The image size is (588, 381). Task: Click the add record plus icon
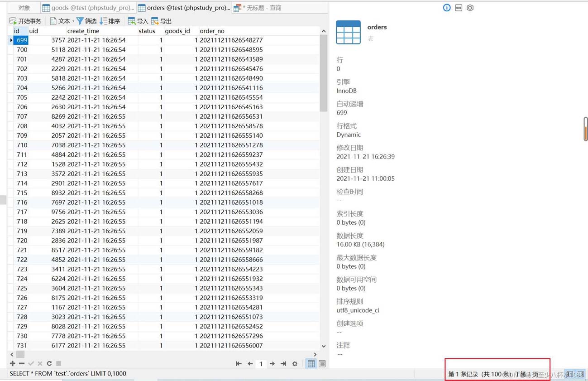point(12,363)
